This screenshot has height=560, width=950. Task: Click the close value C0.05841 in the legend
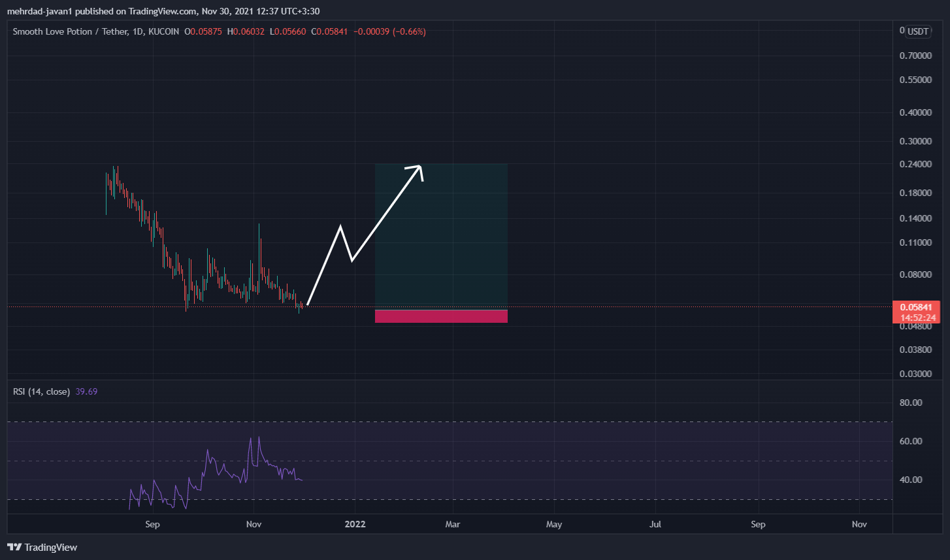coord(329,31)
